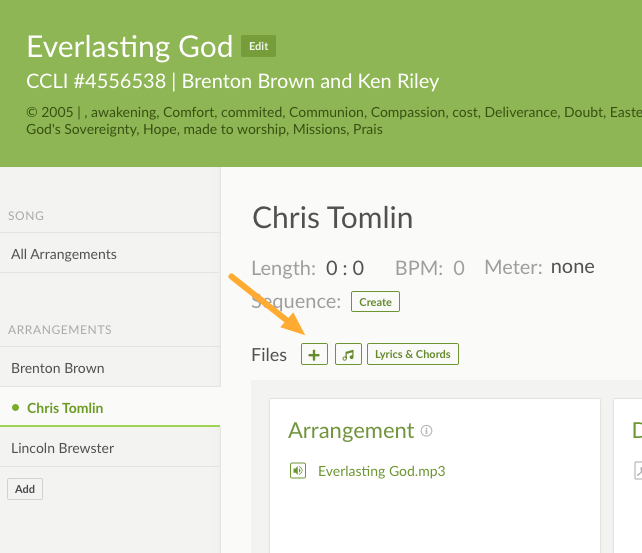Click the speaker icon beside Everlasting God.mp3
This screenshot has height=553, width=642.
298,470
